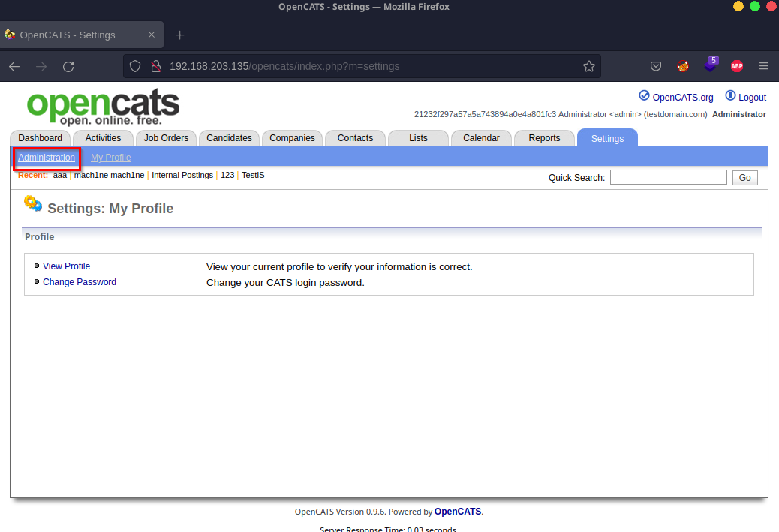This screenshot has height=532, width=779.
Task: Open a new tab with the plus icon
Action: coord(180,35)
